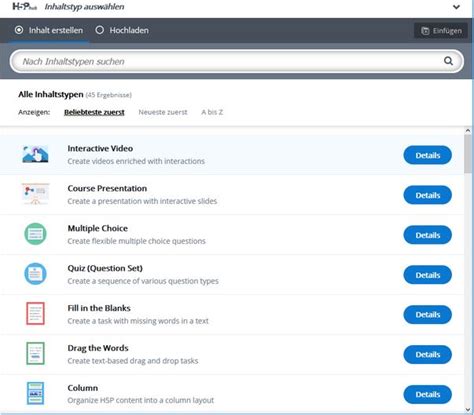The height and width of the screenshot is (415, 474).
Task: Select the Course Presentation title
Action: [107, 188]
